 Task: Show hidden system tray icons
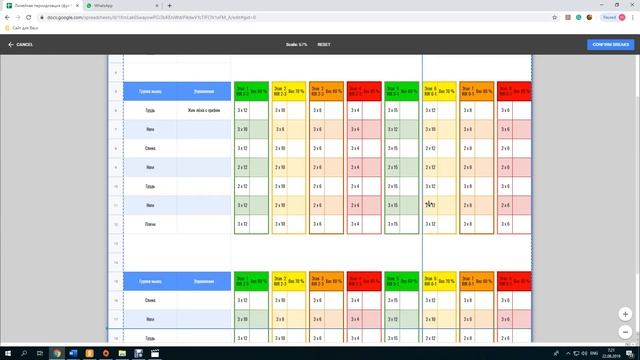pos(568,353)
